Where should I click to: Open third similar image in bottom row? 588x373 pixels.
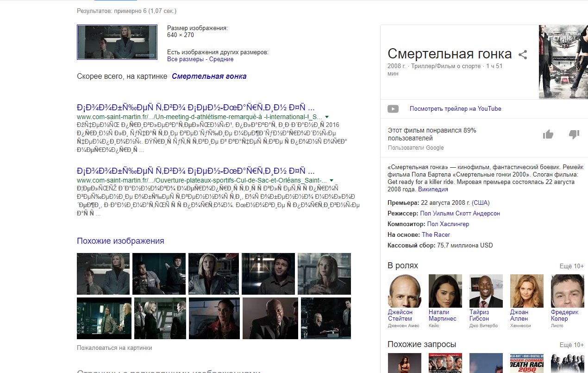click(214, 318)
